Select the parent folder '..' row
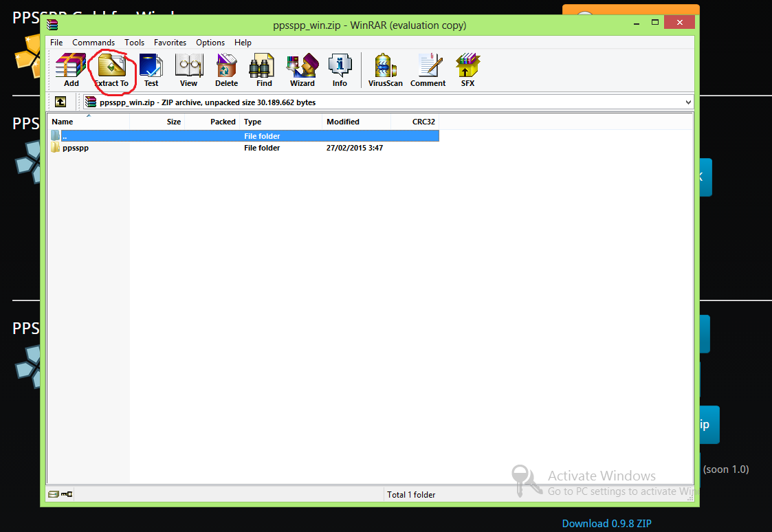The height and width of the screenshot is (532, 772). pos(244,136)
